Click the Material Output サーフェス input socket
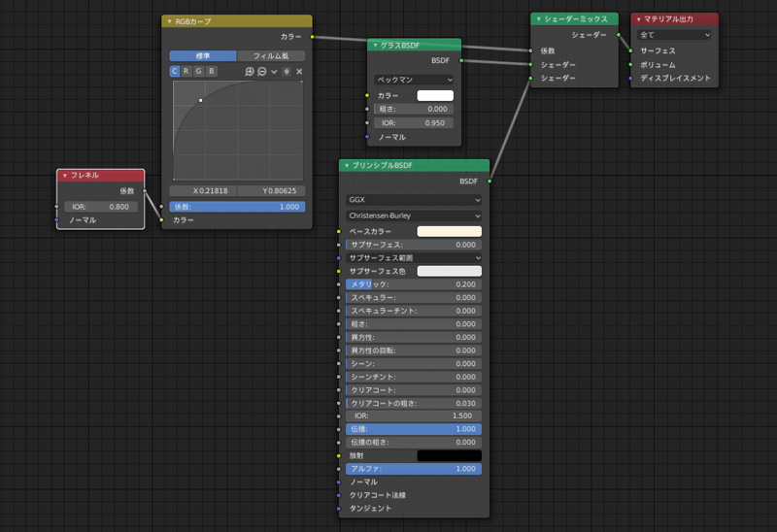The width and height of the screenshot is (777, 532). (631, 50)
